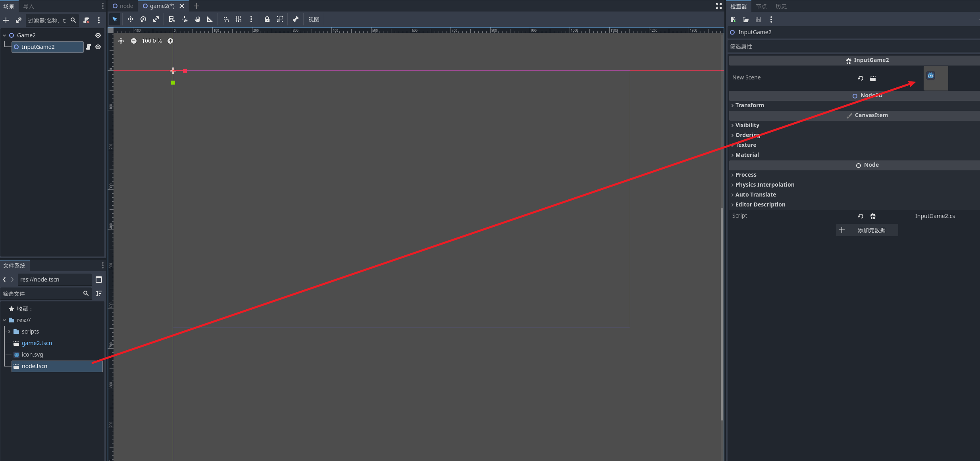Expand the scripts folder

9,332
